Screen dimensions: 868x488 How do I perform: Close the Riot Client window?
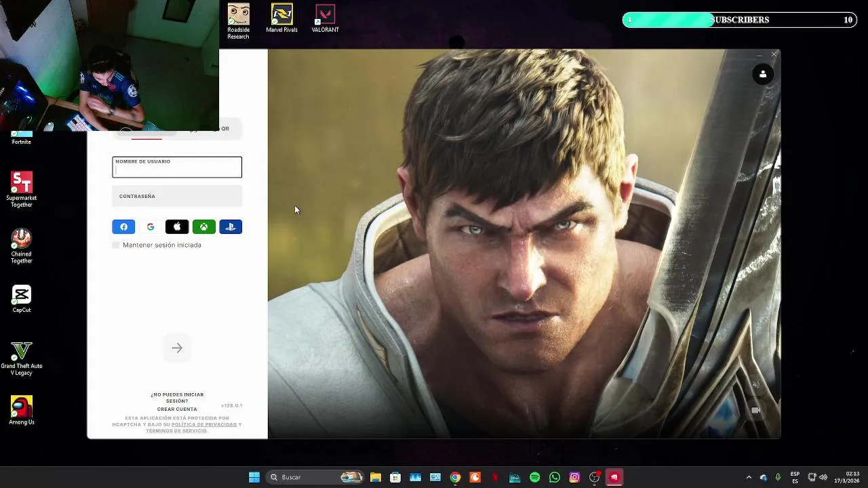pyautogui.click(x=774, y=54)
